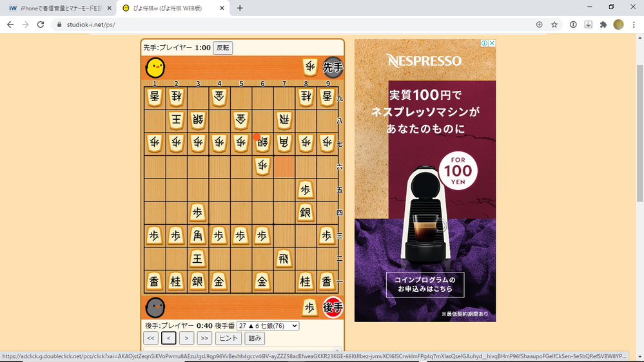Open the Extensions puzzle icon

[603, 24]
